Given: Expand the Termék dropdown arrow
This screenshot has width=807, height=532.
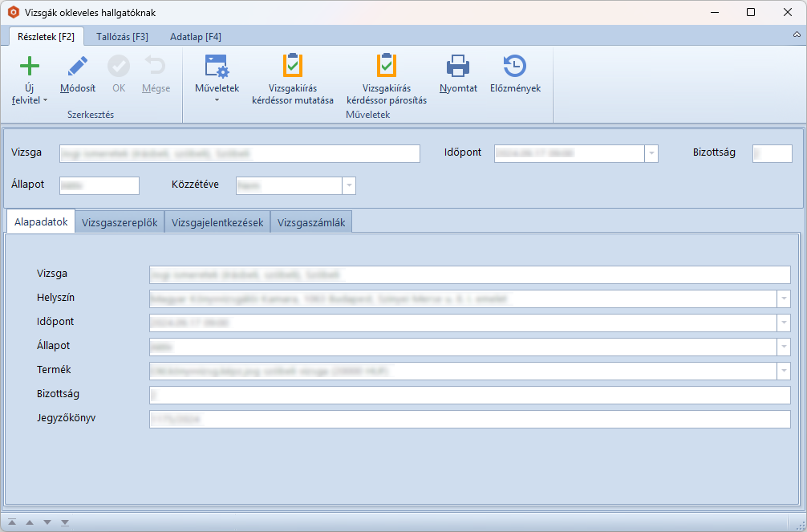Looking at the screenshot, I should coord(783,371).
